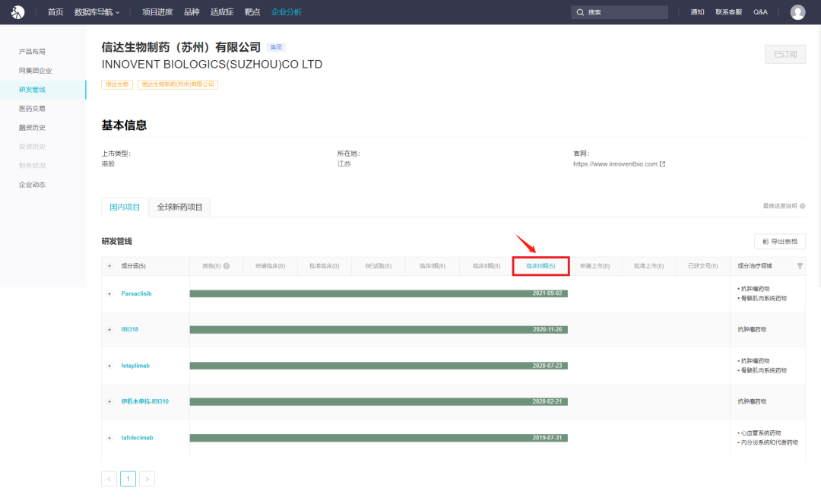821x504 pixels.
Task: Switch to the 全球新药项目 tab
Action: pos(179,208)
